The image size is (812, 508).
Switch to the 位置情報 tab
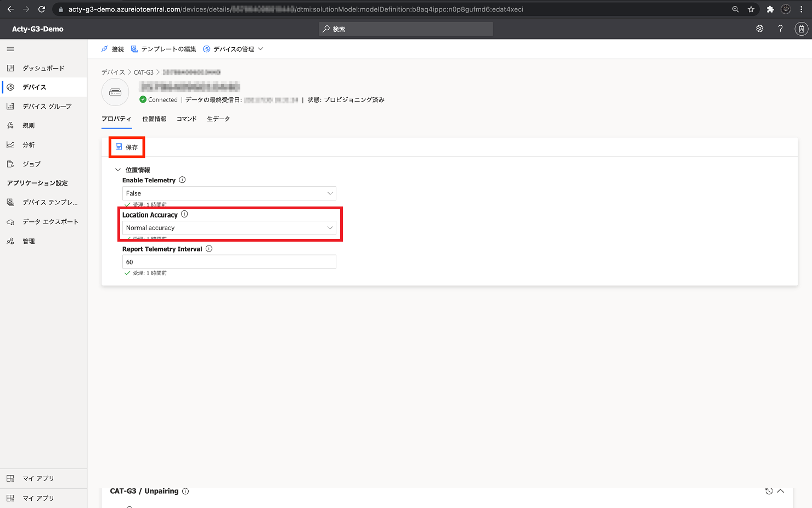[154, 119]
